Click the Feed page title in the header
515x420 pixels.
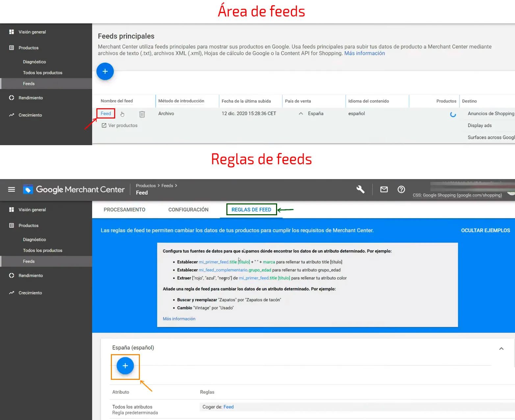(x=142, y=193)
